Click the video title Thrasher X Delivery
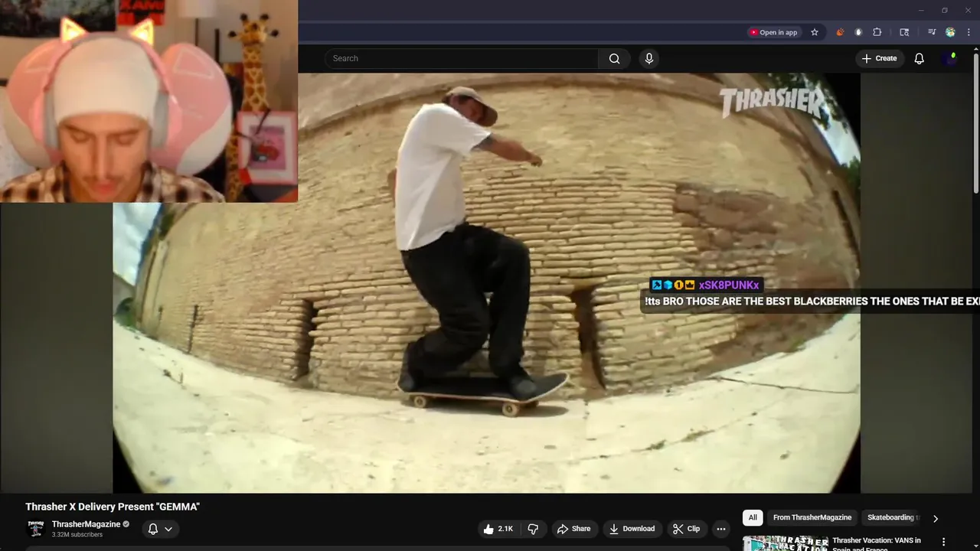 [x=113, y=507]
